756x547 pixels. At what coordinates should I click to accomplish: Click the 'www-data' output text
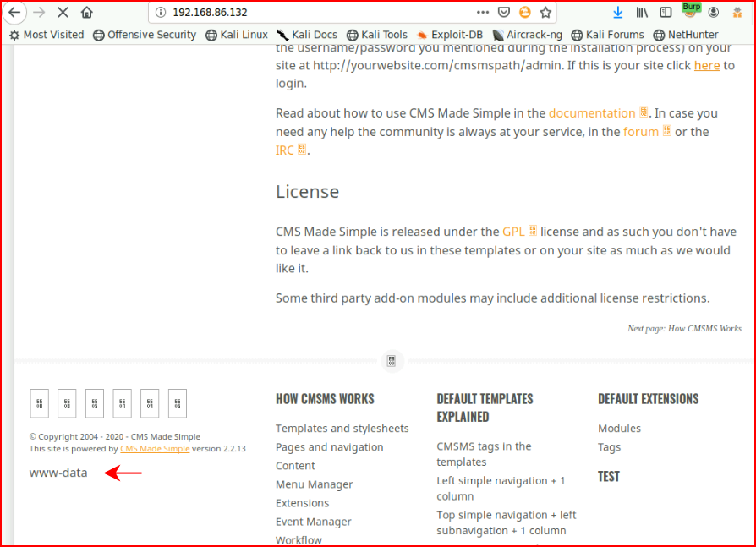(58, 473)
